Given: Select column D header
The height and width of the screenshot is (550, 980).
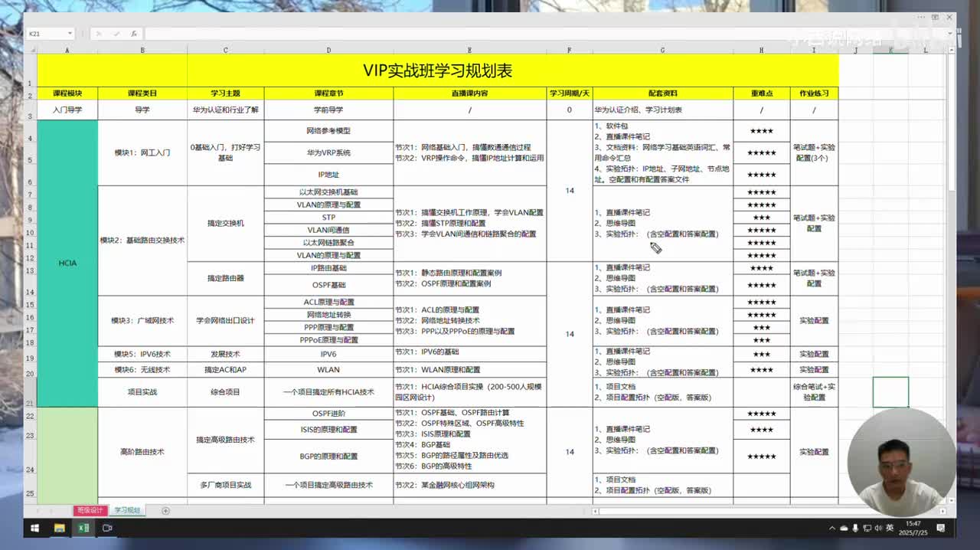Looking at the screenshot, I should 328,50.
